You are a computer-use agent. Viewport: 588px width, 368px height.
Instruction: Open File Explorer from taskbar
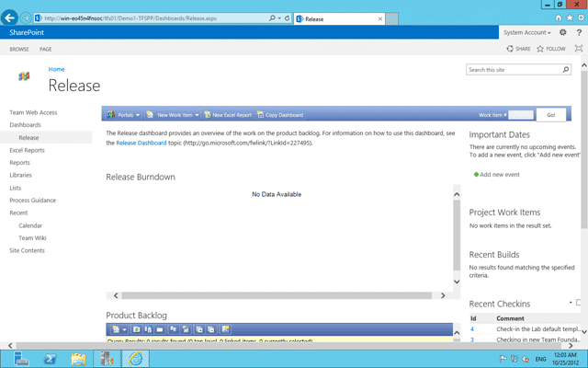pyautogui.click(x=78, y=359)
